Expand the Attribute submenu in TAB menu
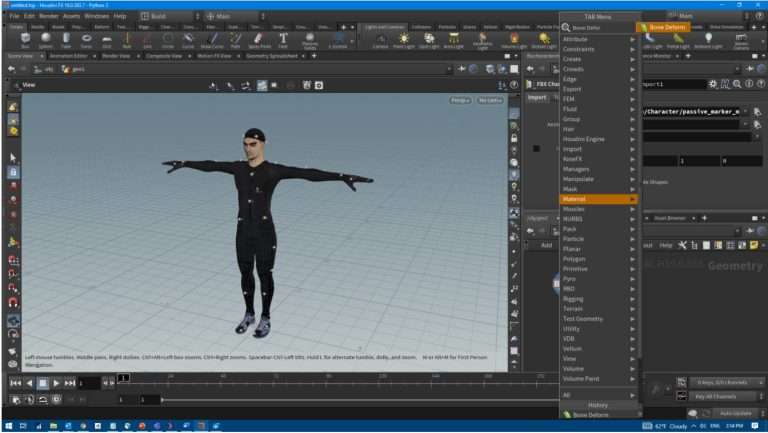This screenshot has height=433, width=768. pos(599,39)
